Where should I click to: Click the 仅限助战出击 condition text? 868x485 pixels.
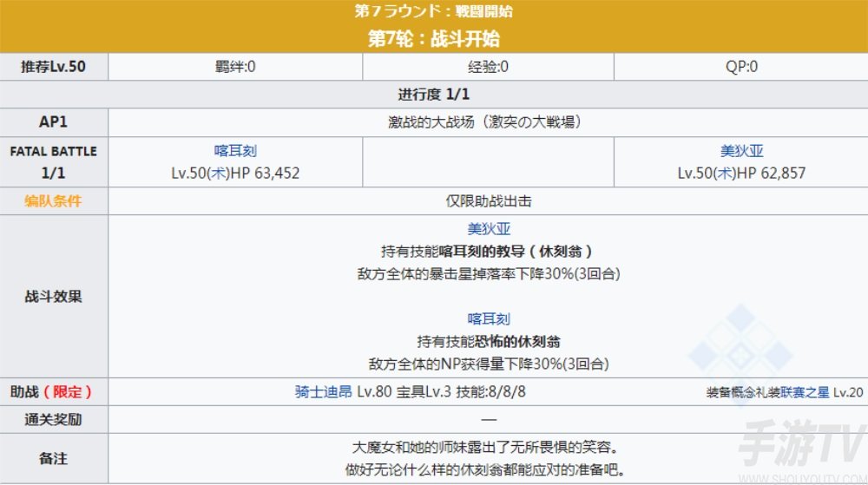[488, 200]
